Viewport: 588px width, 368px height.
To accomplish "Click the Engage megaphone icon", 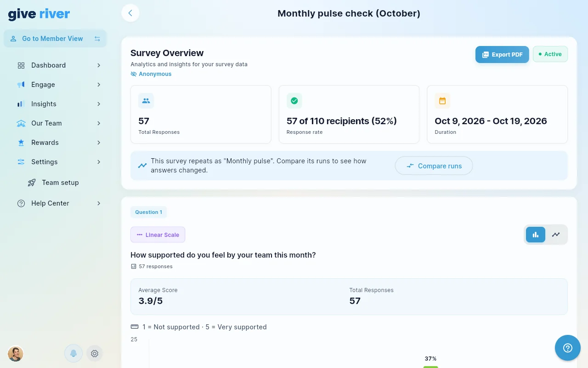I will (21, 85).
